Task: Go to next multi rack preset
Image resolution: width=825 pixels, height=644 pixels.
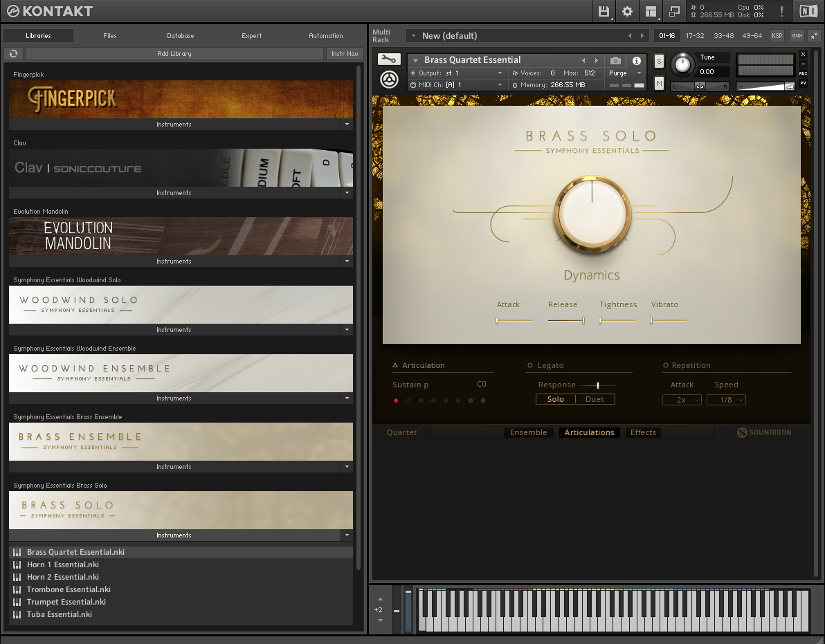Action: 642,36
